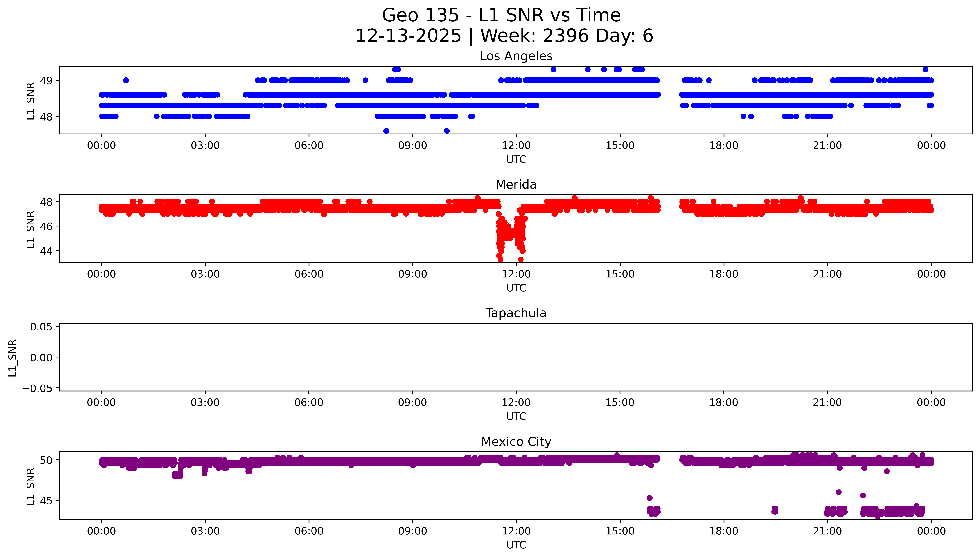Click the purple point cluster near 19:30 at 44
Screen dimensions: 980x558
point(775,510)
